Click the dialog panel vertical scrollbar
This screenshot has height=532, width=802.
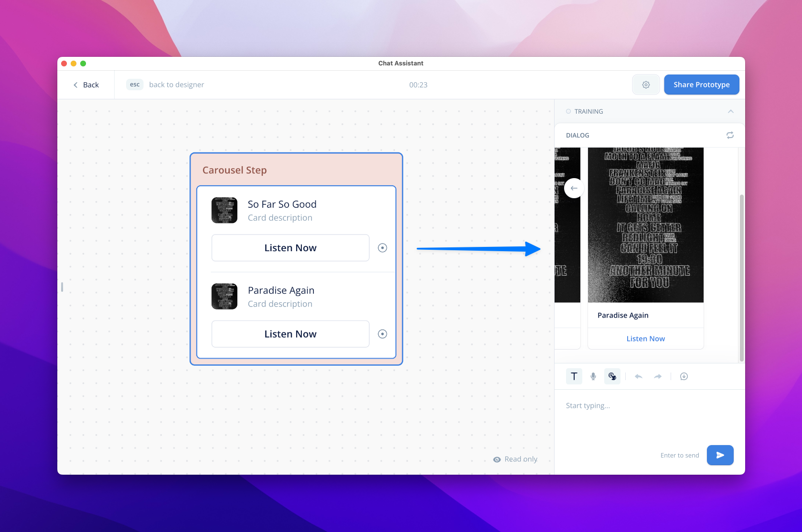[741, 277]
